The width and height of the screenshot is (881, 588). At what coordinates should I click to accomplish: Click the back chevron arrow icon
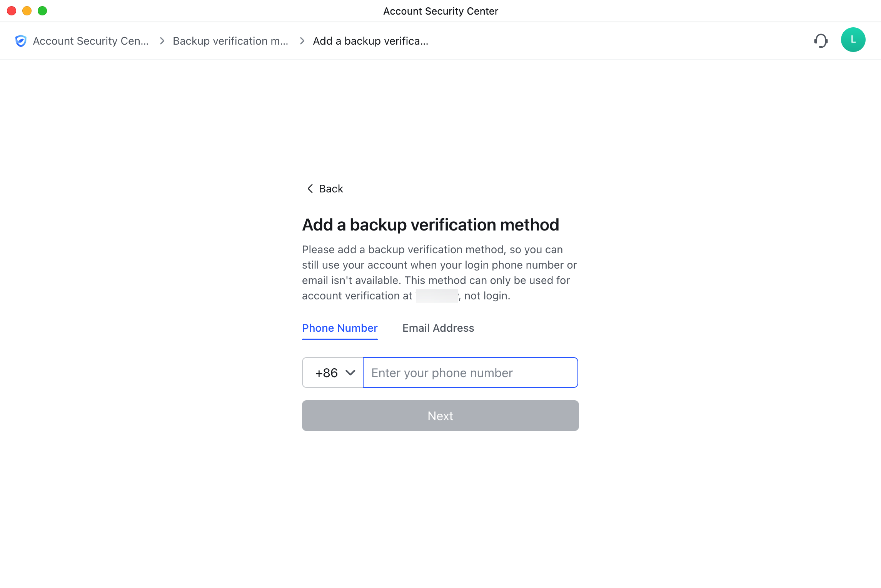(310, 189)
